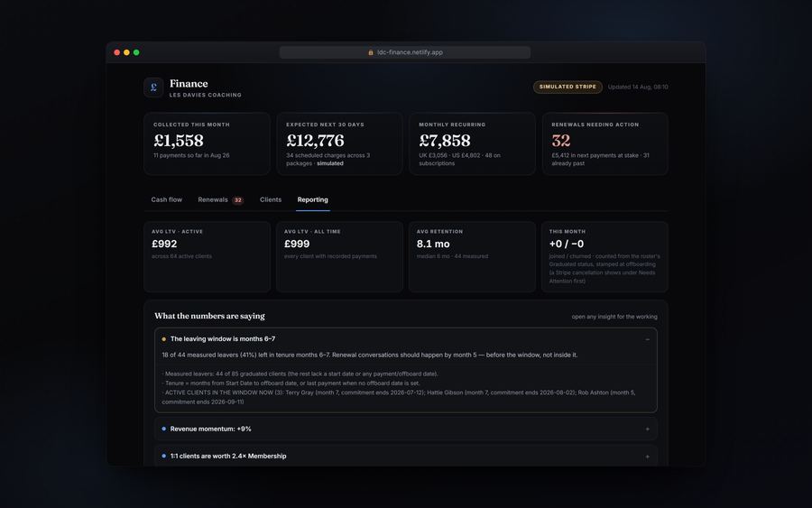This screenshot has width=812, height=508.
Task: Click the Monthly Recurring £7,858 card
Action: click(x=472, y=143)
